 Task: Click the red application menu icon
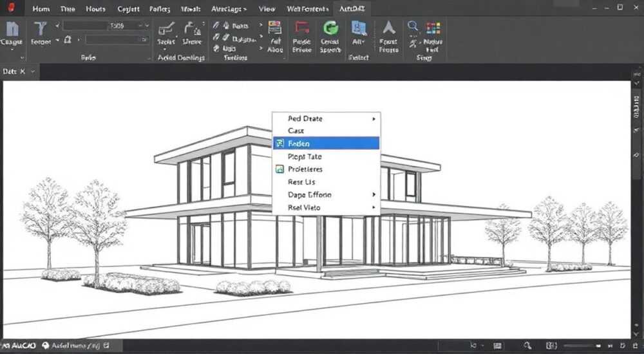(12, 7)
